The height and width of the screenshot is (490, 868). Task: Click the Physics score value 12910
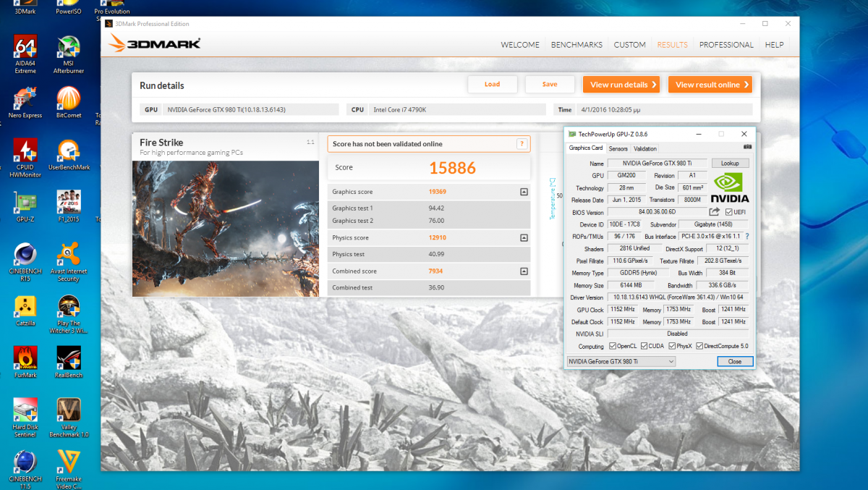point(437,237)
